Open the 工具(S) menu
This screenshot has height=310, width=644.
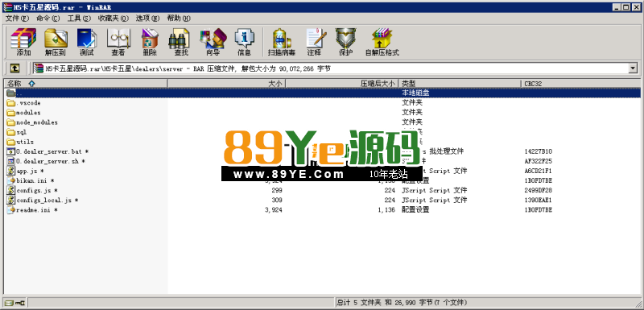[x=79, y=18]
